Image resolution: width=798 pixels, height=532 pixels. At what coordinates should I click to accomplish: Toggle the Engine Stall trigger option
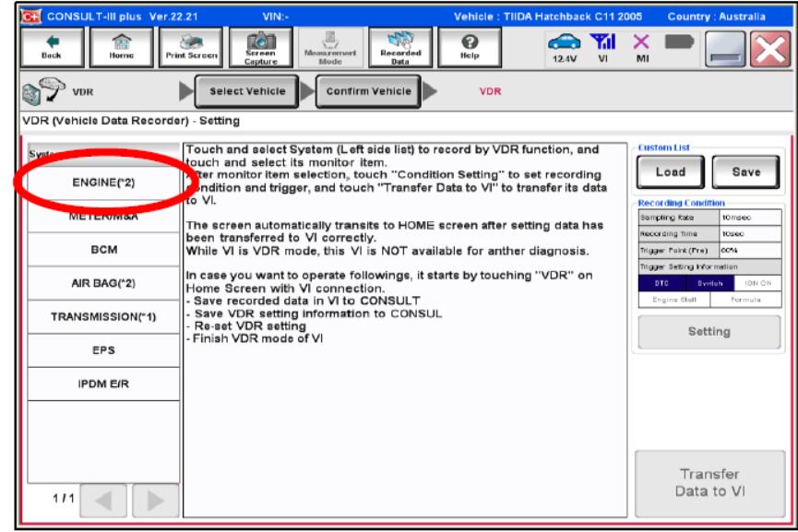coord(674,300)
